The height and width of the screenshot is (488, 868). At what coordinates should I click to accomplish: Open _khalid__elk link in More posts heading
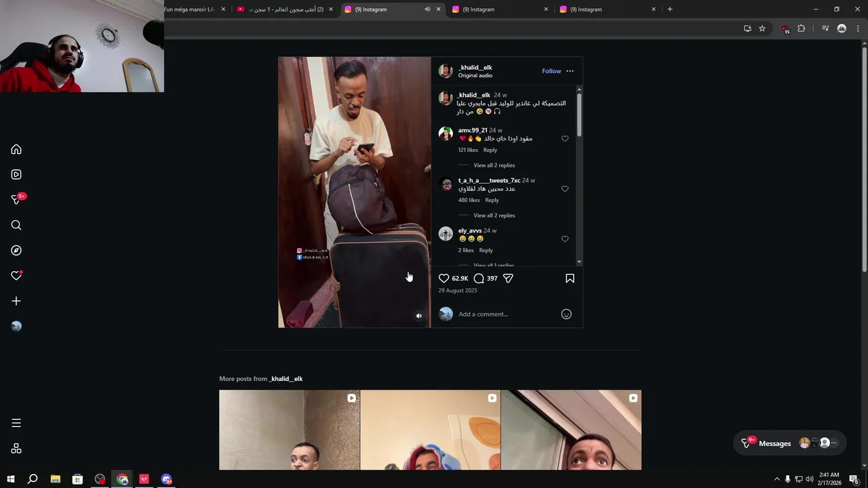point(286,379)
